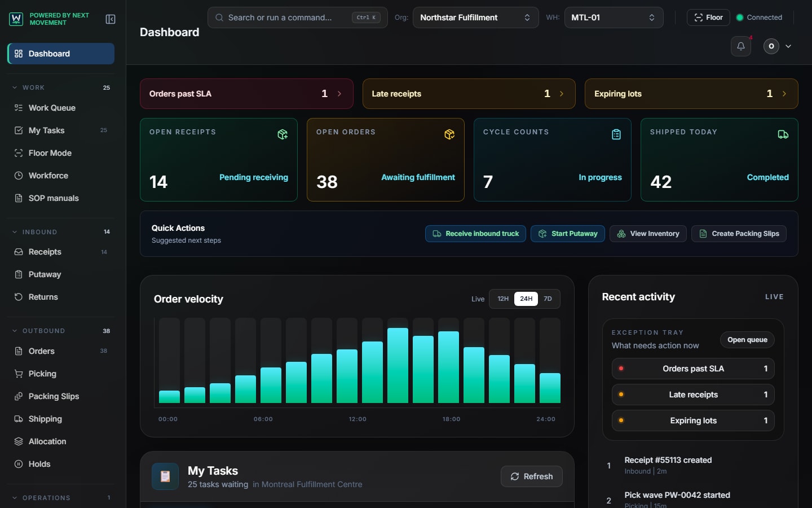
Task: Click the search magnifier icon
Action: (x=219, y=17)
